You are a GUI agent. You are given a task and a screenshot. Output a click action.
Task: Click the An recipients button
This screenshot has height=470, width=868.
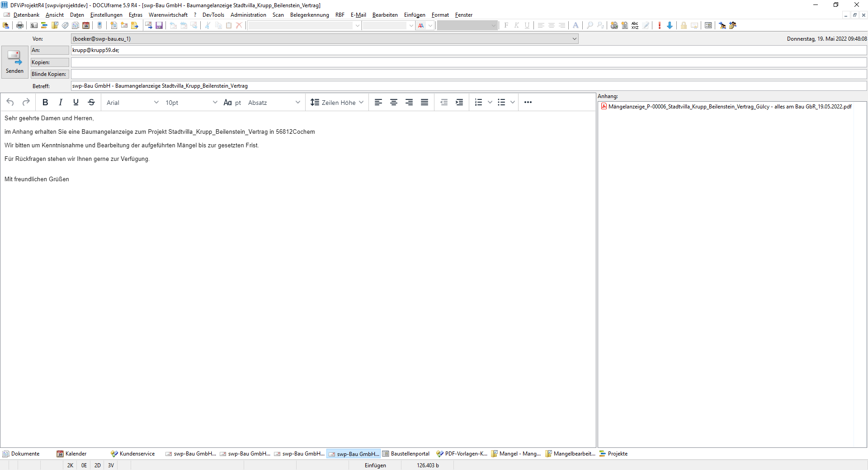[x=50, y=50]
